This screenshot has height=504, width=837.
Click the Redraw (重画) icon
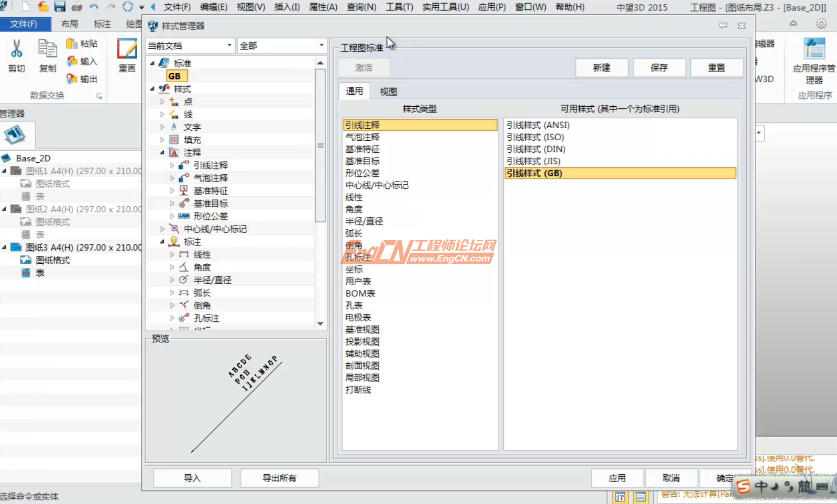pos(127,49)
